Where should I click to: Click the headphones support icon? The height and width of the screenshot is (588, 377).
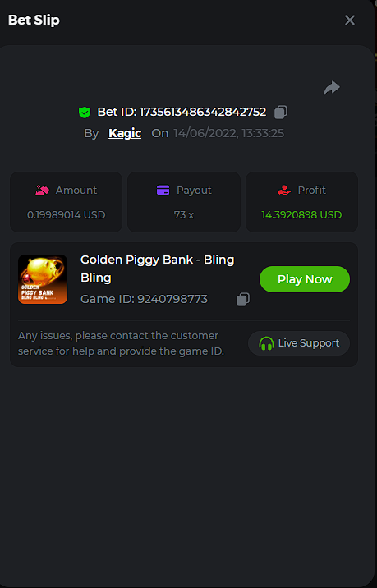[266, 343]
